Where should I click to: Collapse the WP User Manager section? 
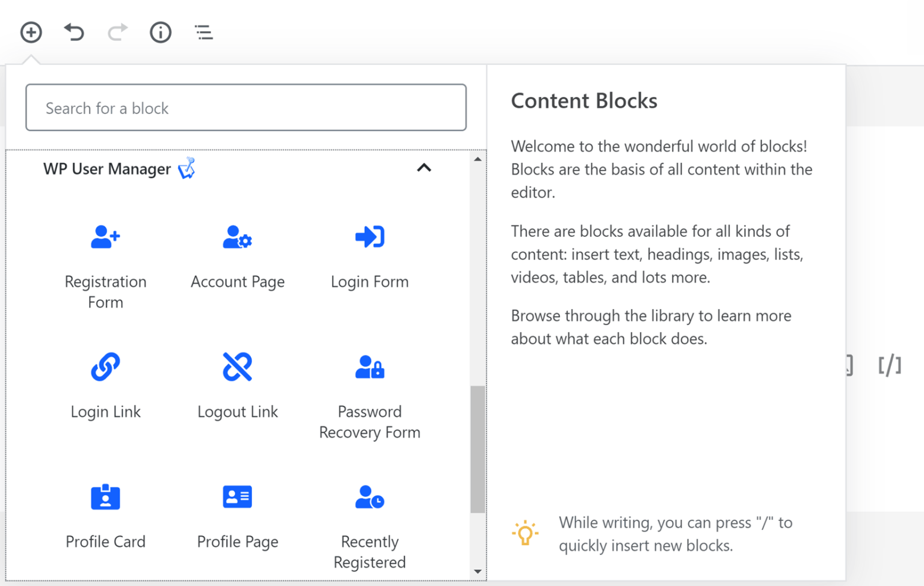[424, 168]
